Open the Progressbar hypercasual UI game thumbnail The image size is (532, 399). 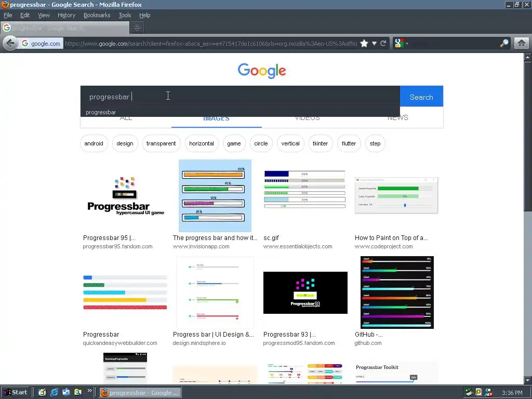tap(125, 196)
